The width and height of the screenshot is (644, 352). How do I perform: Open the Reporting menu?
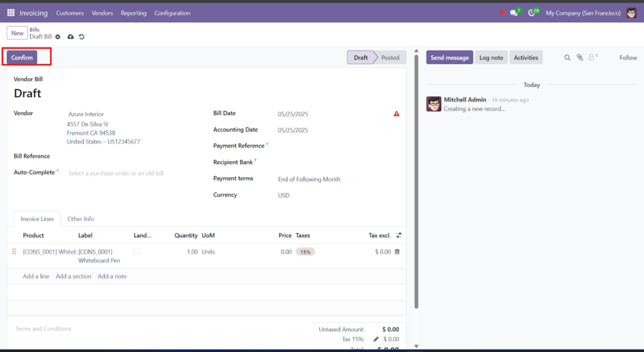coord(133,13)
